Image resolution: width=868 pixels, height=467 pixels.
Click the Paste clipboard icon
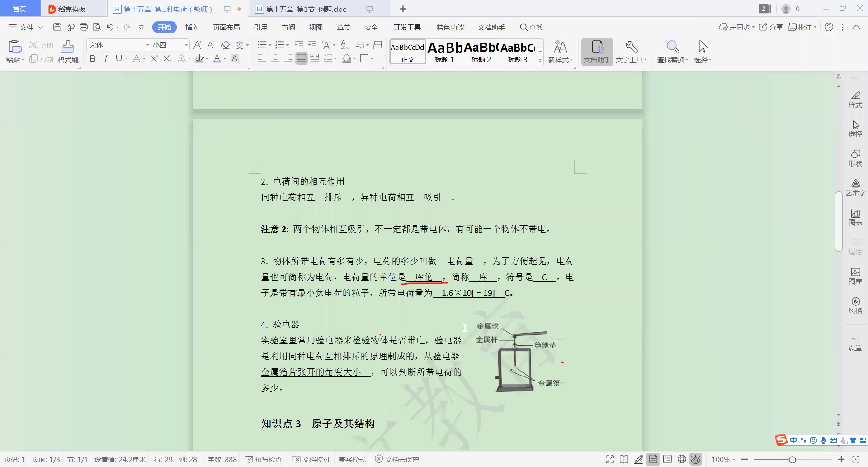tap(15, 47)
